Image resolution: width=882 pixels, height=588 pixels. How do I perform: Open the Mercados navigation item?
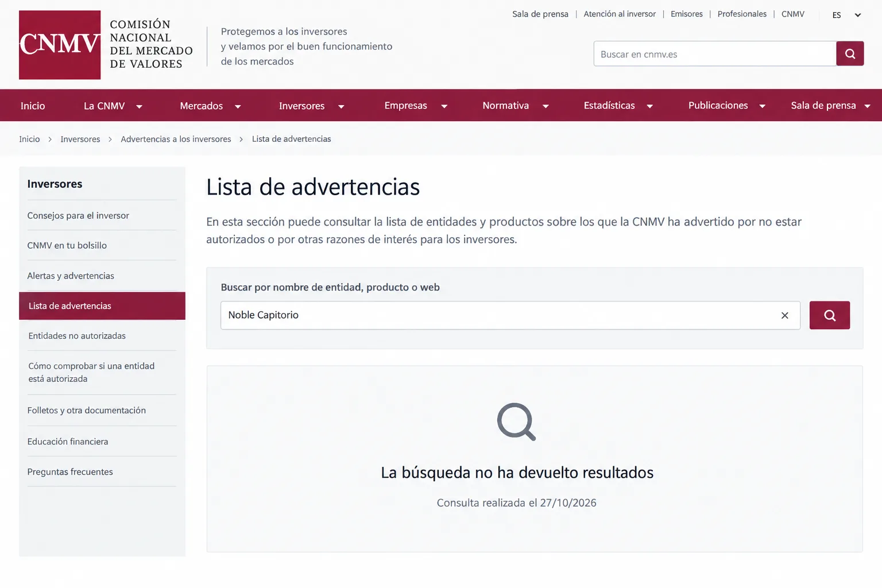click(x=201, y=106)
